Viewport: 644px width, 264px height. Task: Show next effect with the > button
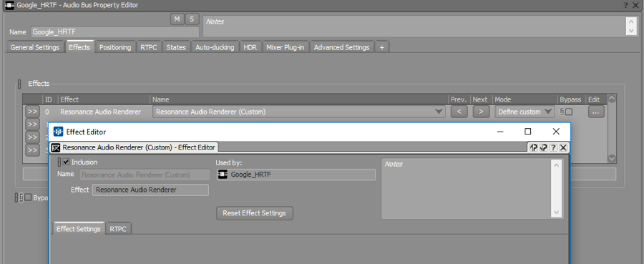pos(481,112)
